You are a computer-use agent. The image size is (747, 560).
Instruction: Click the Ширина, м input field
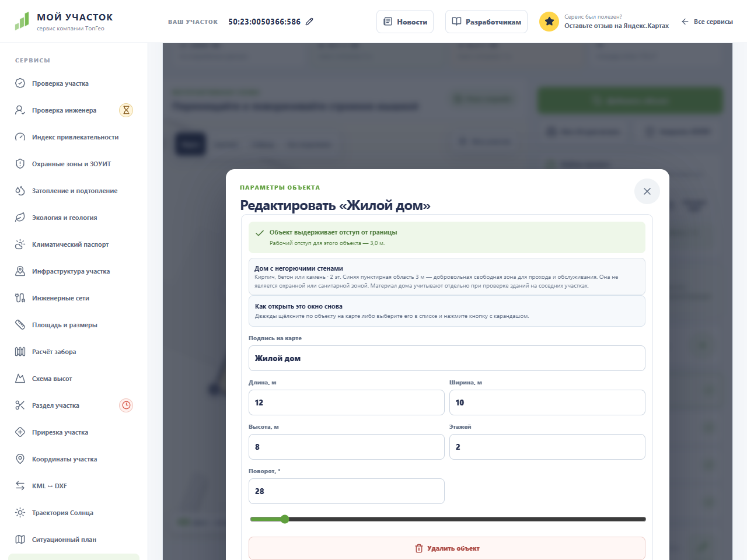[547, 402]
